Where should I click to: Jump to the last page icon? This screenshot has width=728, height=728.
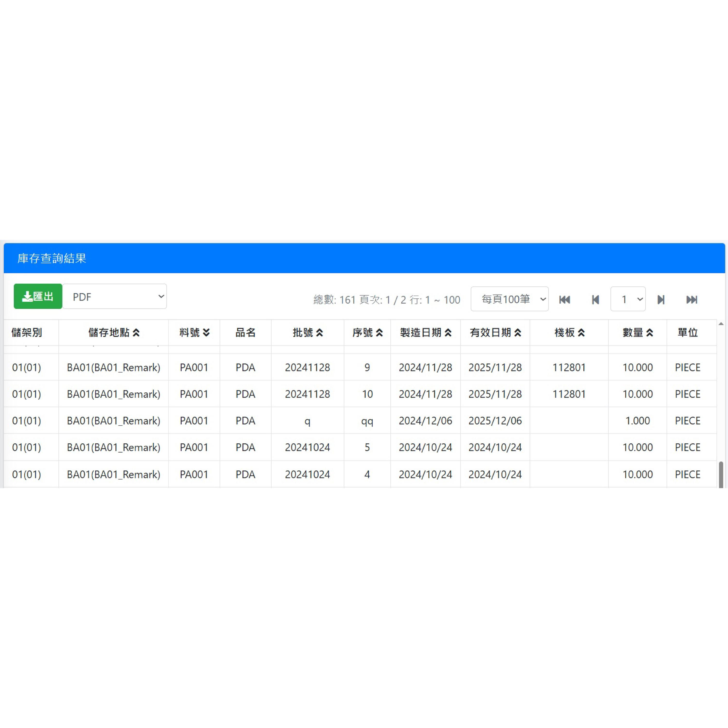pos(691,299)
